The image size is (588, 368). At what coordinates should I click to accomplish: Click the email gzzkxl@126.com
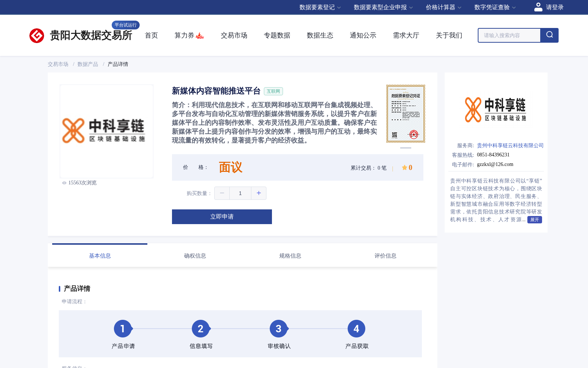pyautogui.click(x=495, y=164)
